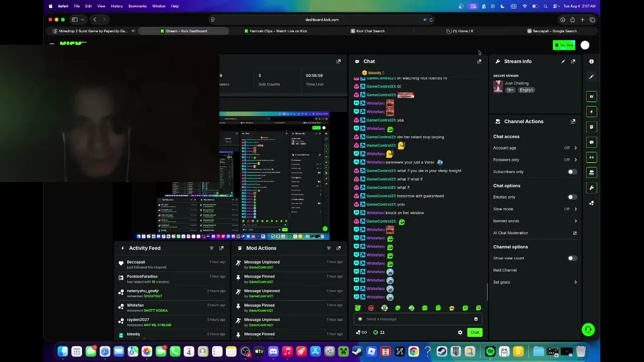Click the Sub Counts label
Viewport: 644px width, 362px height.
(269, 84)
